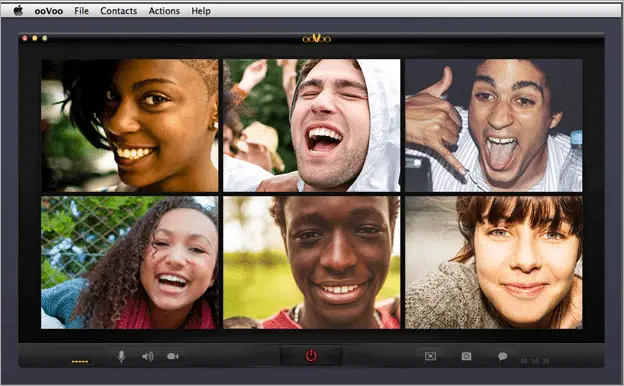Open the Help menu
624x386 pixels.
coord(201,11)
